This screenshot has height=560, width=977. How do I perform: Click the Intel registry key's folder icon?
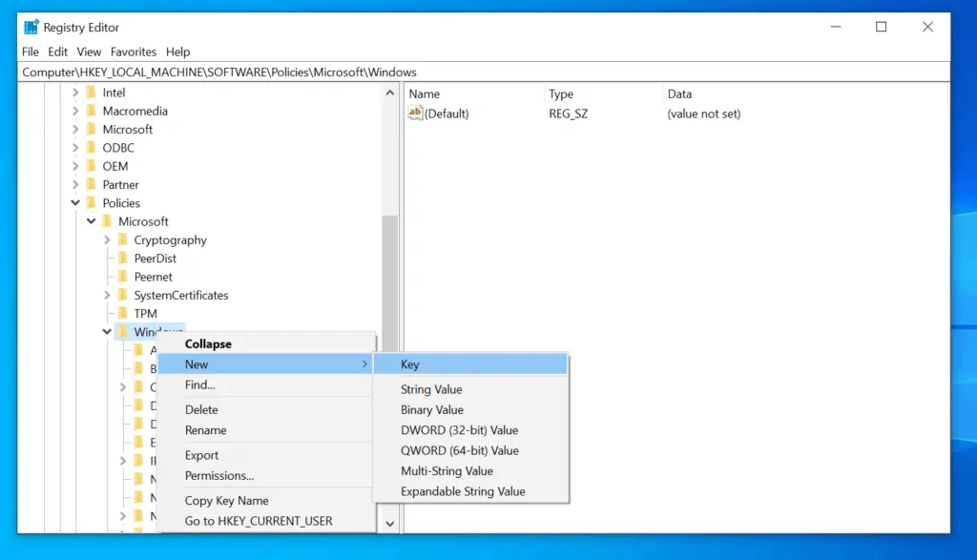[92, 92]
